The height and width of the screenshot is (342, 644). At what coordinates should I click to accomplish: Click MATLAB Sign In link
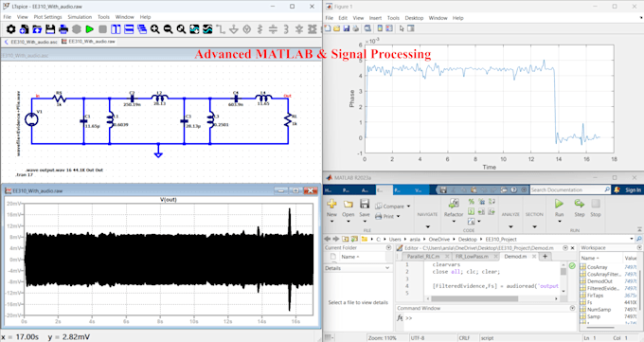(x=633, y=189)
